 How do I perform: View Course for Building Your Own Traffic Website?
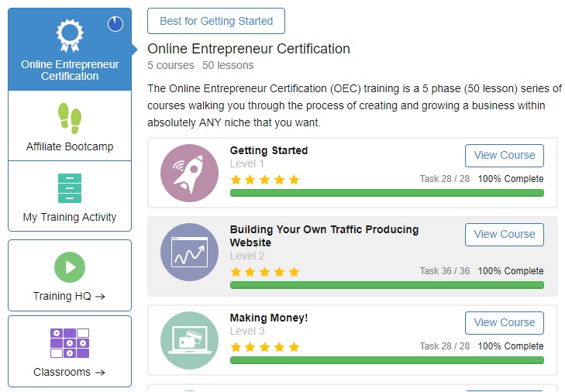(x=505, y=235)
